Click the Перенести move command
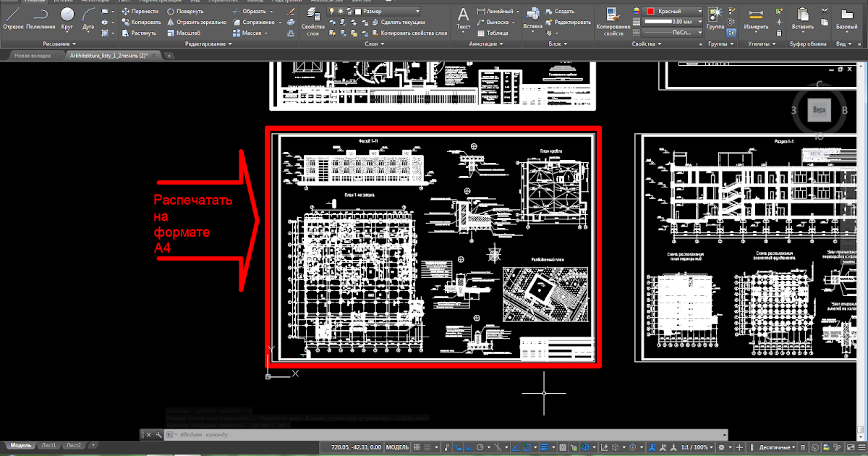Screen dimensions: 868x456 click(140, 12)
